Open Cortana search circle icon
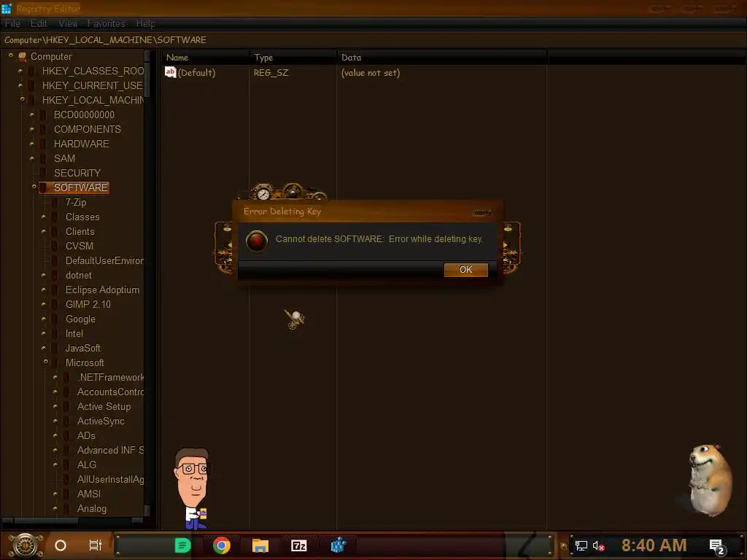 (x=61, y=545)
